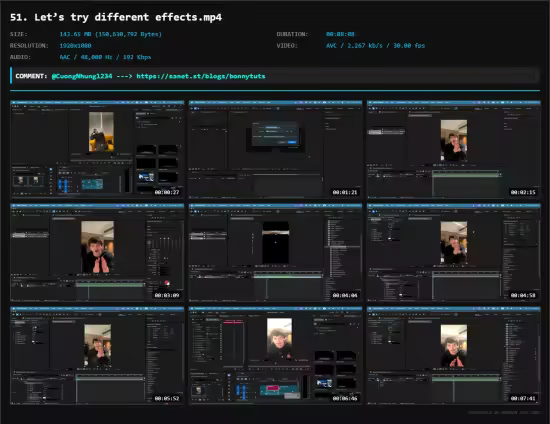Open the thumbnail stamped 00:00:27
Image resolution: width=550 pixels, height=424 pixels.
[x=97, y=149]
